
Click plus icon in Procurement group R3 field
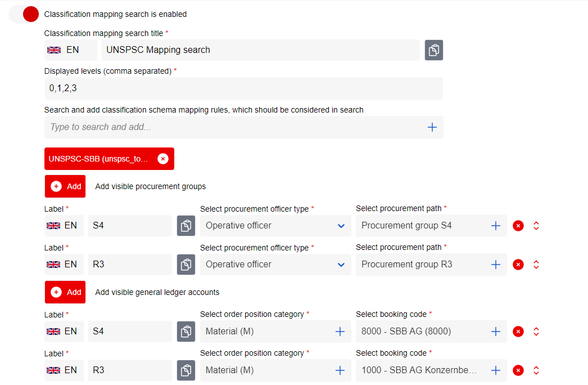coord(495,265)
